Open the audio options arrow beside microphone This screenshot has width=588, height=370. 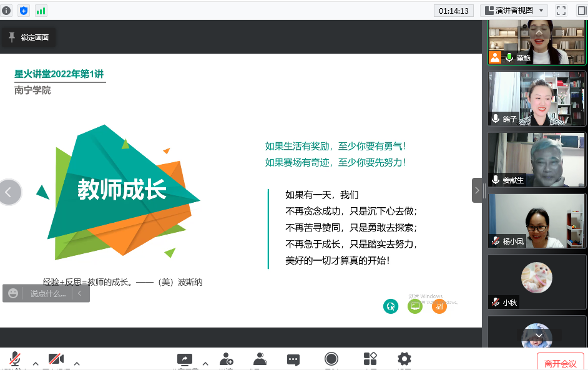click(36, 363)
